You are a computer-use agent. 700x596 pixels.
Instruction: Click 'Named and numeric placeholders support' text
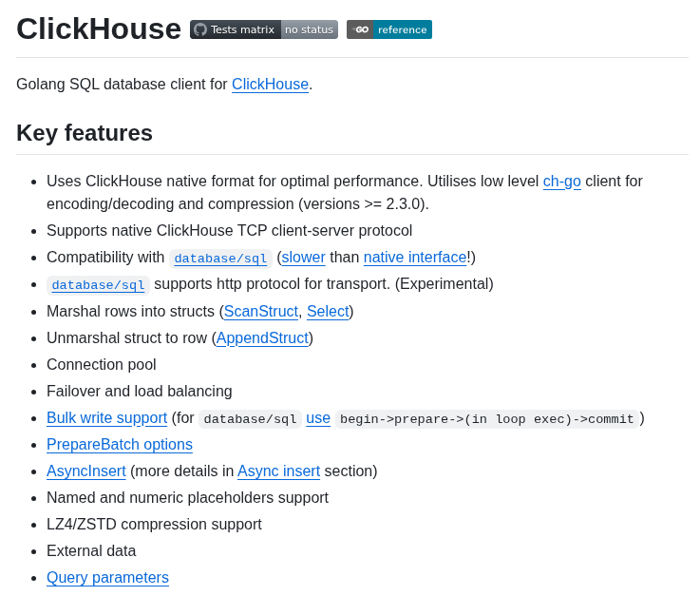[x=187, y=498]
